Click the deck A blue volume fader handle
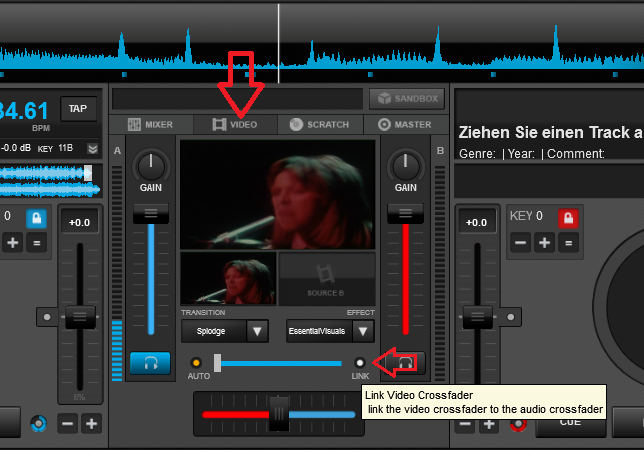This screenshot has width=644, height=450. (x=151, y=214)
